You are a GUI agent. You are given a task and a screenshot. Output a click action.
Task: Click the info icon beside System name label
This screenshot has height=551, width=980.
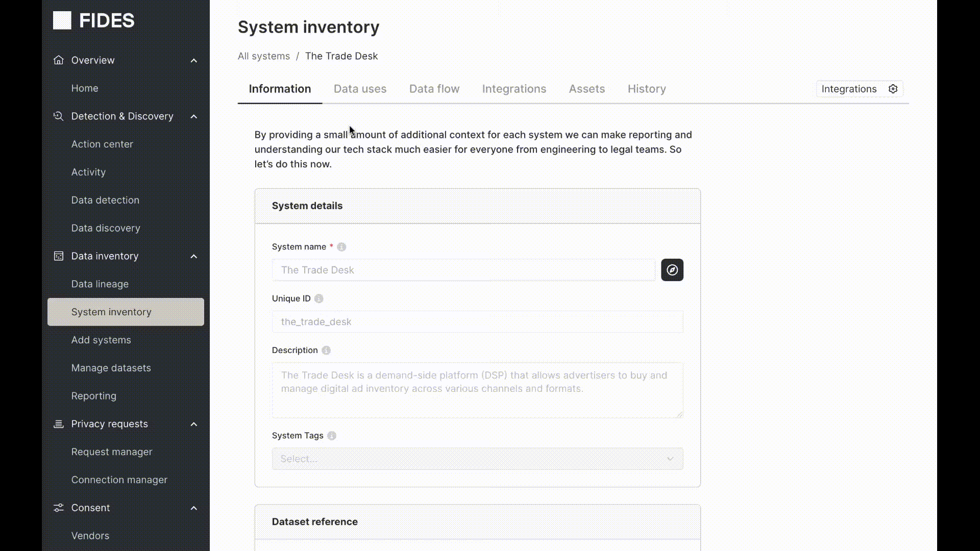[341, 247]
